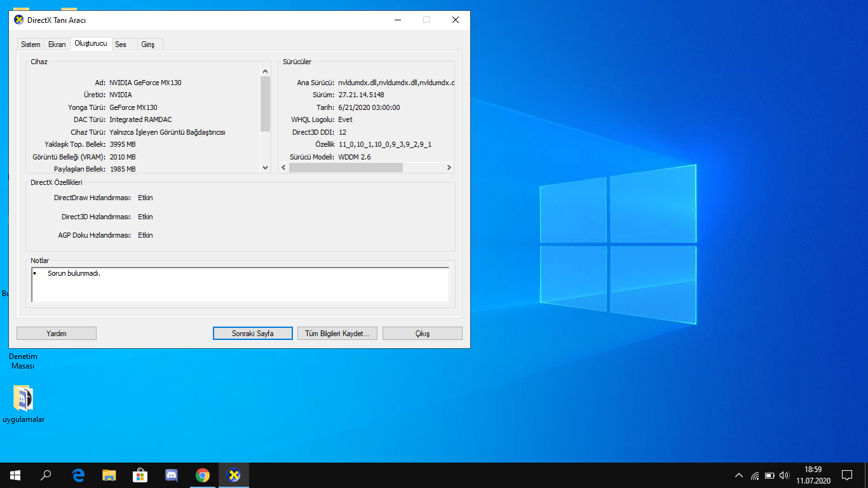Select the Oluşturucu tab
Image resolution: width=868 pixels, height=488 pixels.
(x=91, y=43)
